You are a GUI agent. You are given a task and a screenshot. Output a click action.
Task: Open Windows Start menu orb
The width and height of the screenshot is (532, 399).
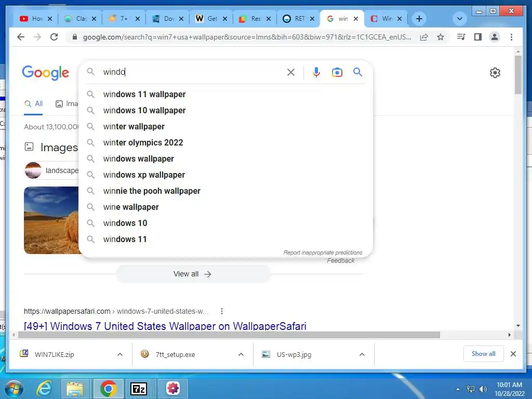point(14,389)
